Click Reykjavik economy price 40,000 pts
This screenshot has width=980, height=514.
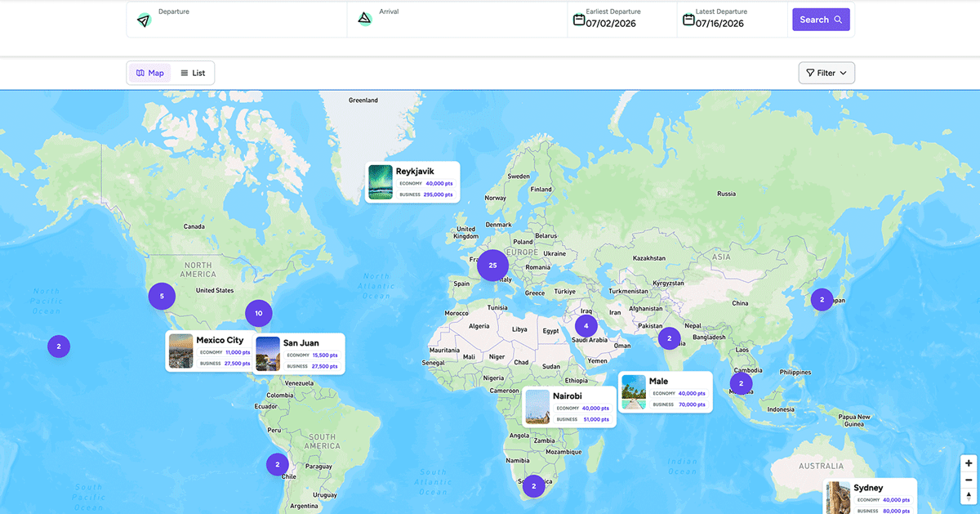tap(439, 183)
